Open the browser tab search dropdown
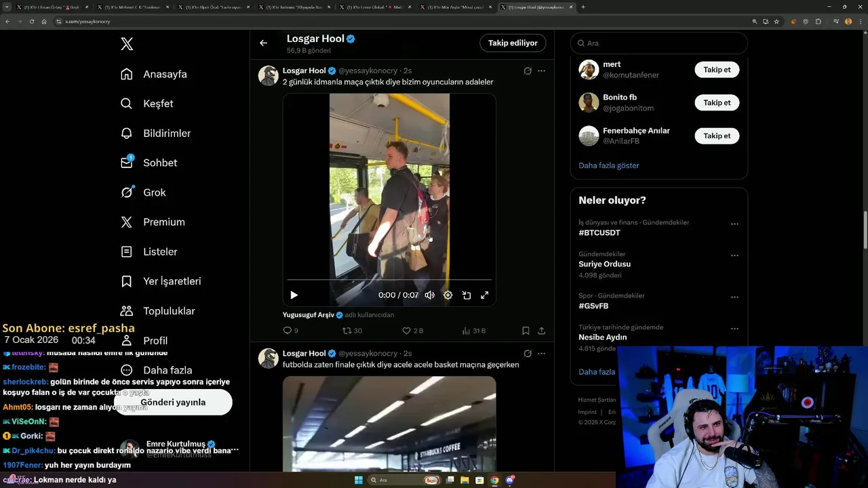The height and width of the screenshot is (488, 868). coord(7,7)
